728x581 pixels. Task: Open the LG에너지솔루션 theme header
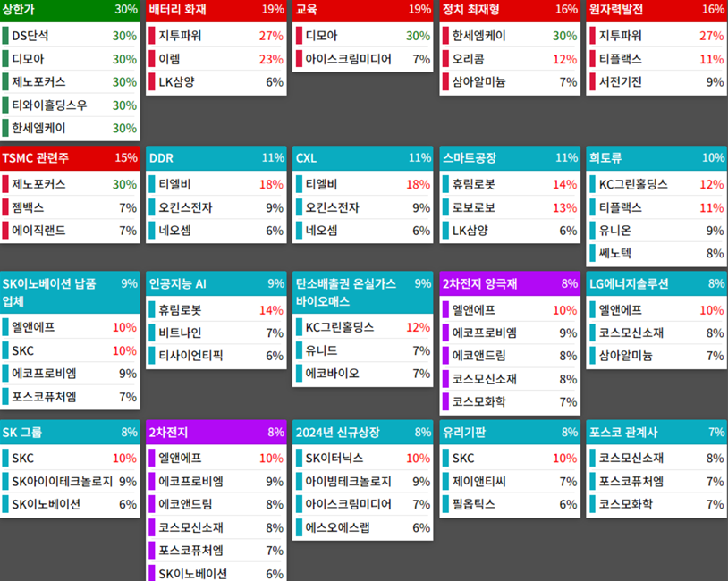tap(657, 284)
